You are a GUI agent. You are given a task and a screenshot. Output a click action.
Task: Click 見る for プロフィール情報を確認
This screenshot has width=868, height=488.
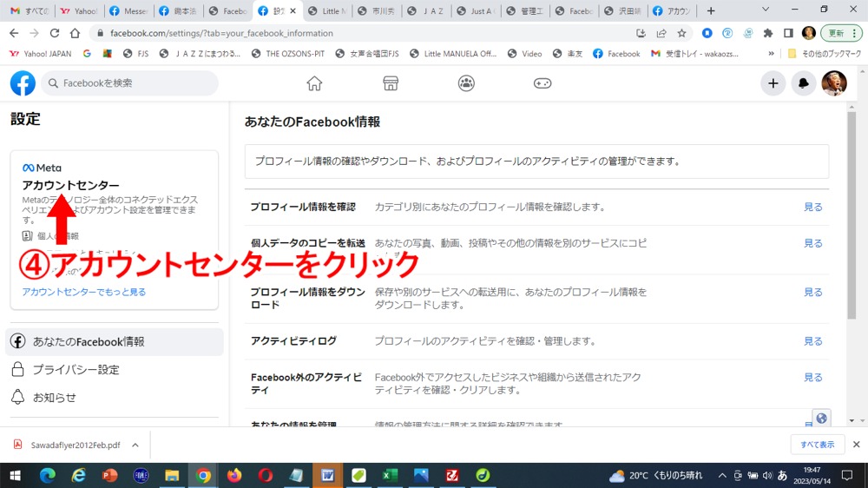812,208
